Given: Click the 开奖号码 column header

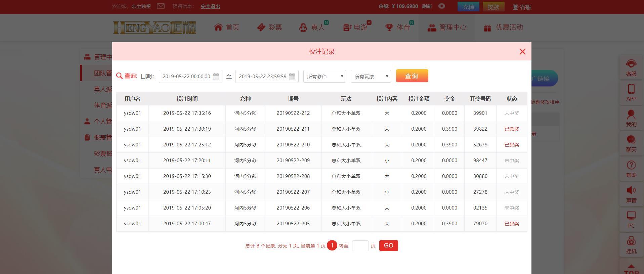Looking at the screenshot, I should point(480,99).
